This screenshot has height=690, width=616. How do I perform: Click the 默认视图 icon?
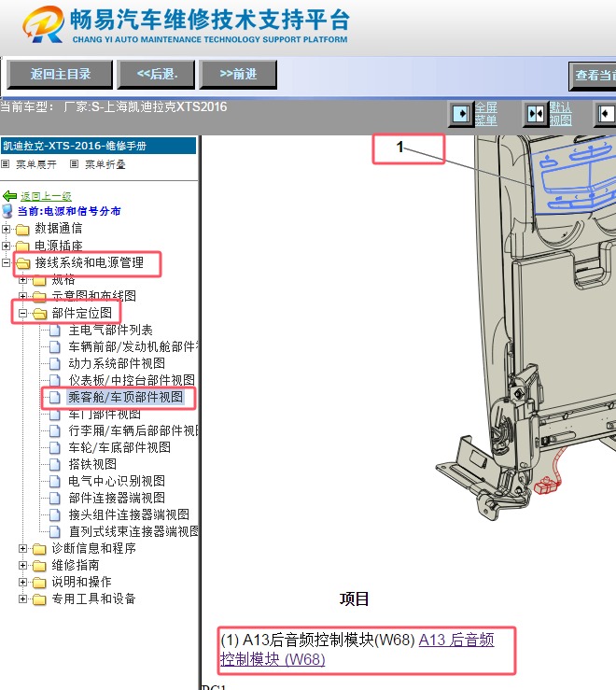tap(536, 114)
